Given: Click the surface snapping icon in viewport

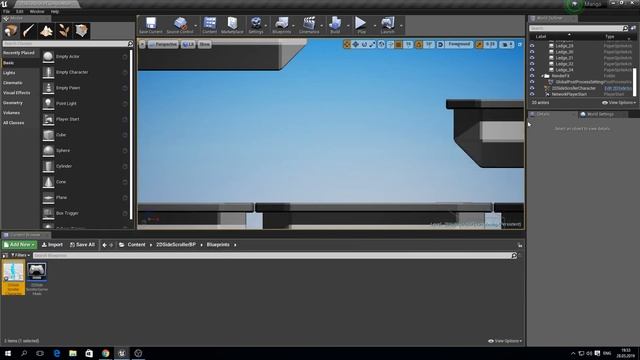Looking at the screenshot, I should pyautogui.click(x=390, y=44).
